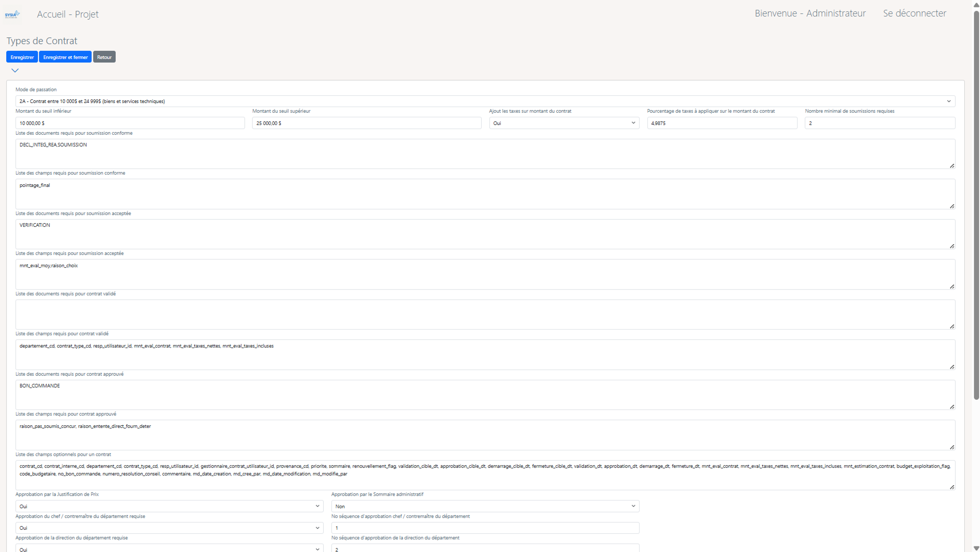Click Enregistrer et fermer button
Image resolution: width=980 pixels, height=552 pixels.
tap(65, 57)
